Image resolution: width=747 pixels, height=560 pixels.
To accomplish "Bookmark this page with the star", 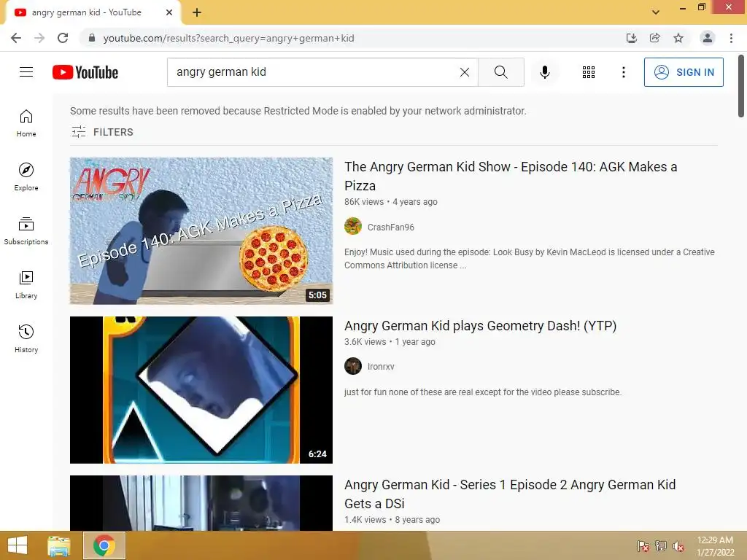I will click(x=678, y=38).
